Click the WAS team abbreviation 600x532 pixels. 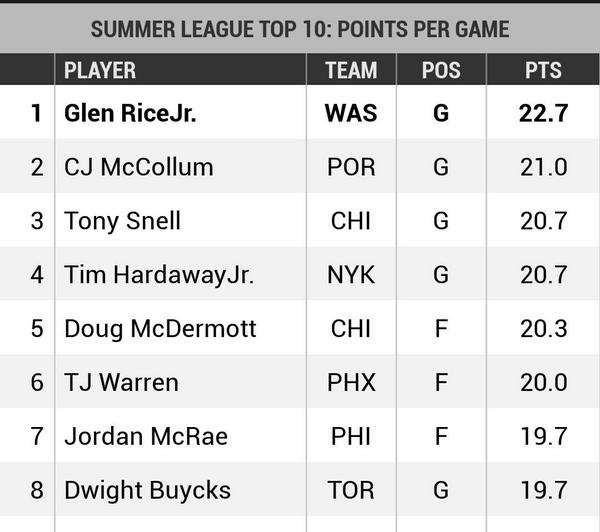tap(351, 113)
